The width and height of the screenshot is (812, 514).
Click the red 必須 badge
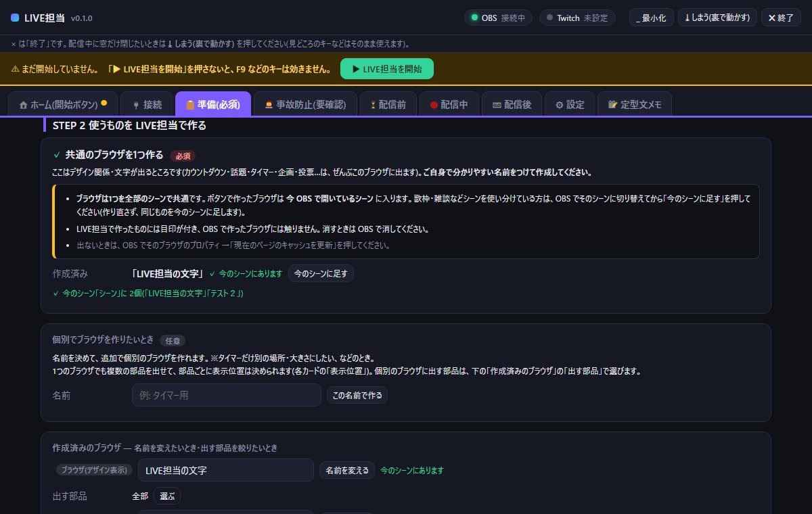click(183, 156)
